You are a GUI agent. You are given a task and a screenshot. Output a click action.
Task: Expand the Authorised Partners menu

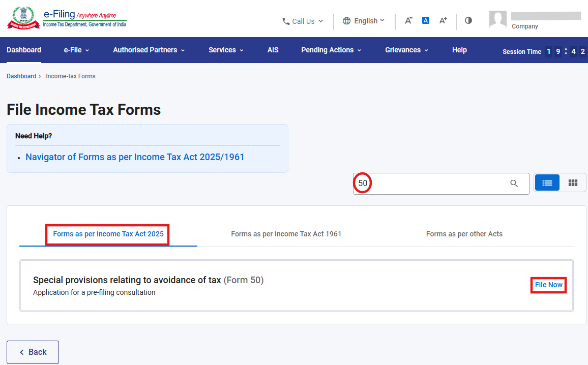(x=149, y=50)
